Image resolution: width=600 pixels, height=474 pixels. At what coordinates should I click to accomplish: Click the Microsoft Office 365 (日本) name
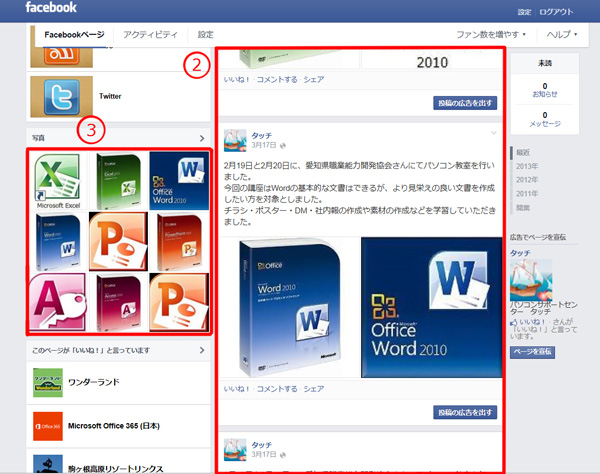click(x=114, y=426)
